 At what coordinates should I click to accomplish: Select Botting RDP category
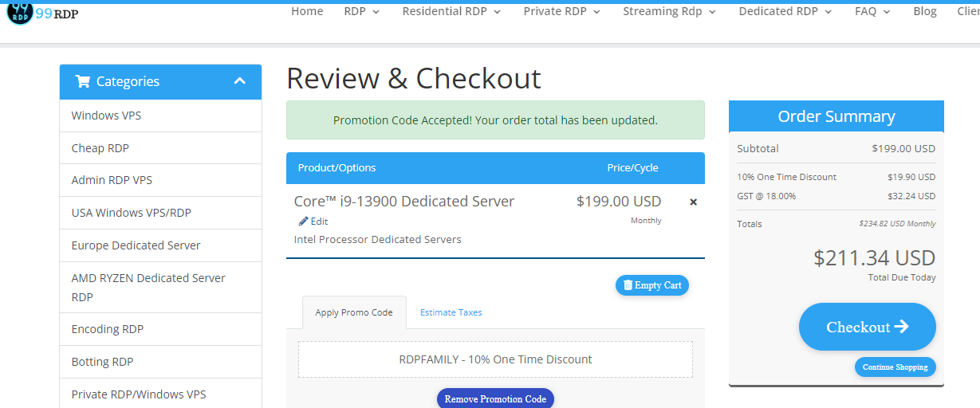click(x=160, y=362)
